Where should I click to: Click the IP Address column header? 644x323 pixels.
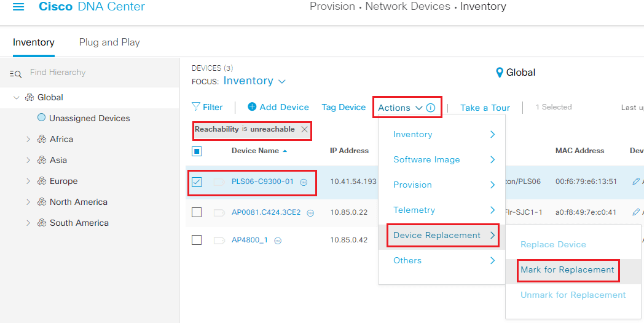click(x=349, y=151)
